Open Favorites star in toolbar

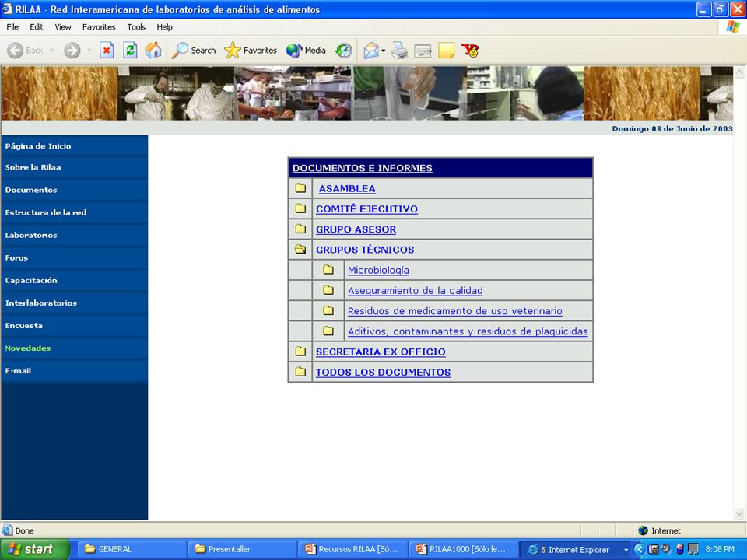pyautogui.click(x=251, y=50)
